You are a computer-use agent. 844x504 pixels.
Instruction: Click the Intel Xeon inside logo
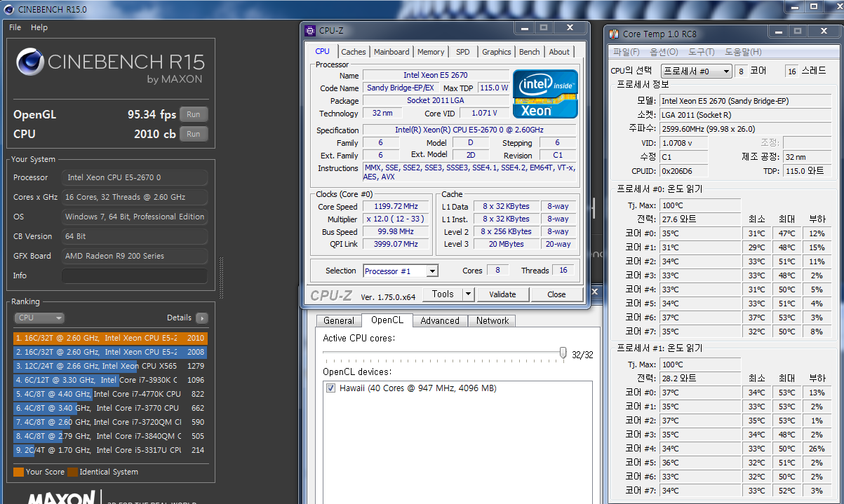coord(545,93)
